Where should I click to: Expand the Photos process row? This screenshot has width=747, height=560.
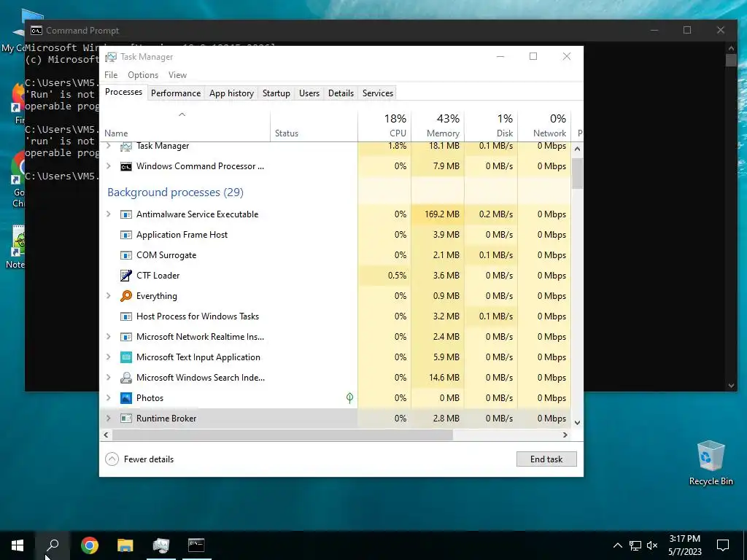[109, 398]
